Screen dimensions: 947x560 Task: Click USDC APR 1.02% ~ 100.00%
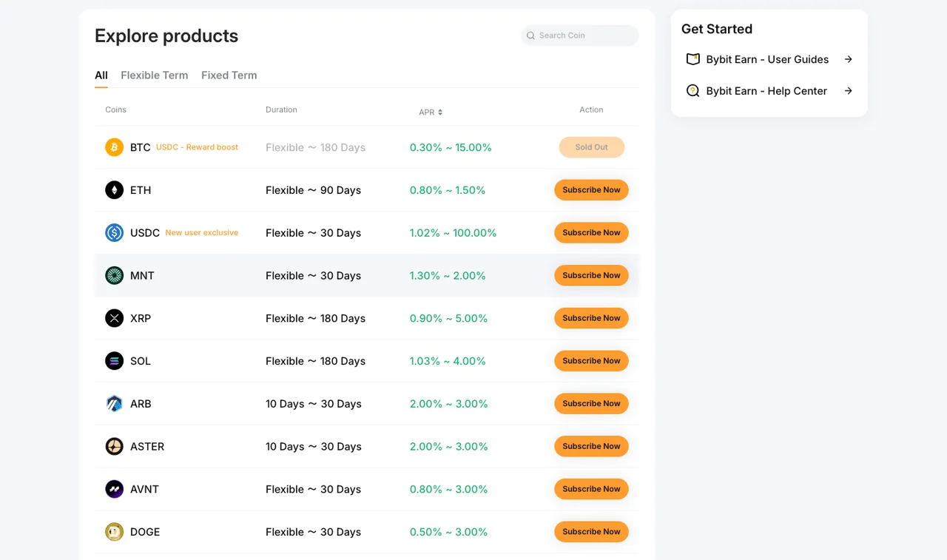[x=454, y=233]
